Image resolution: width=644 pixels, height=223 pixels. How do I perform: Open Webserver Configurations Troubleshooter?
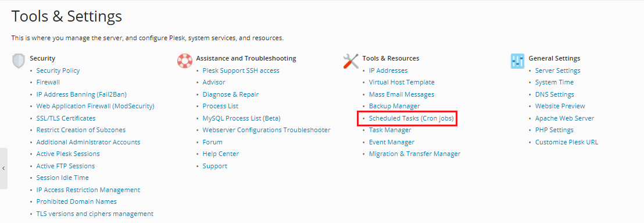coord(267,130)
